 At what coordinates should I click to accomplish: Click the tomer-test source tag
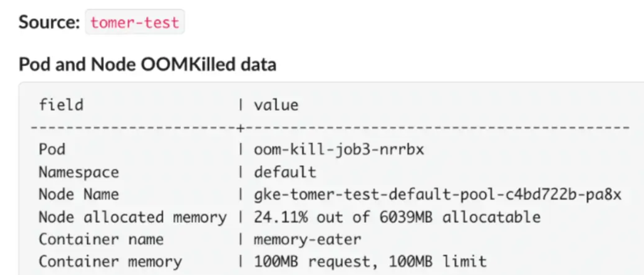coord(135,22)
